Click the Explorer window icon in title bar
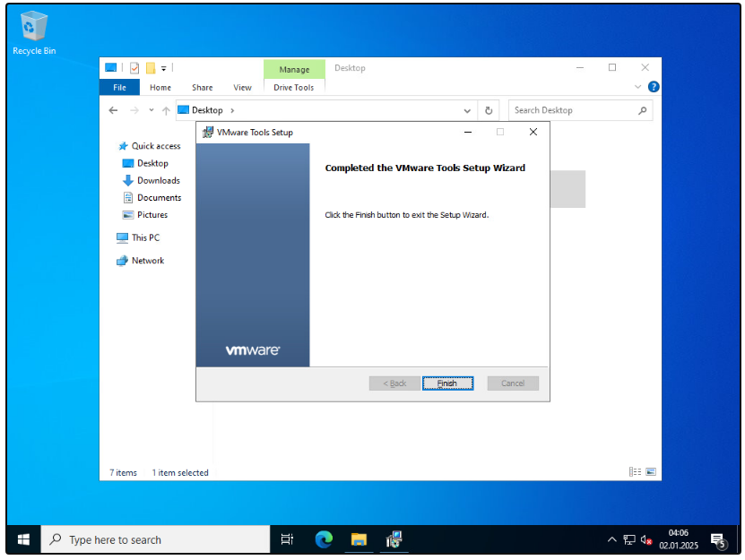Image resolution: width=745 pixels, height=560 pixels. click(110, 68)
